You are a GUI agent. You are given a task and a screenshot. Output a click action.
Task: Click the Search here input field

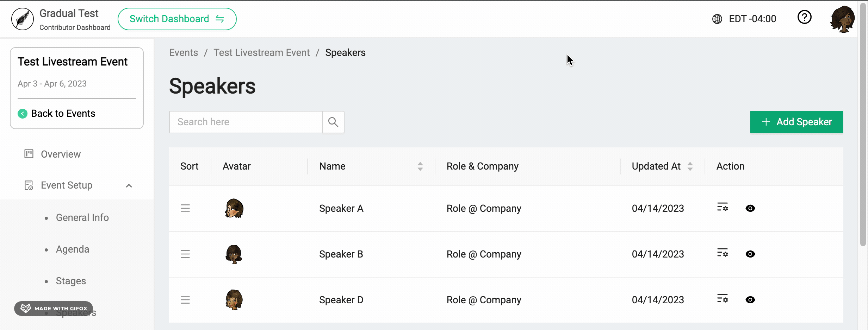tap(246, 122)
